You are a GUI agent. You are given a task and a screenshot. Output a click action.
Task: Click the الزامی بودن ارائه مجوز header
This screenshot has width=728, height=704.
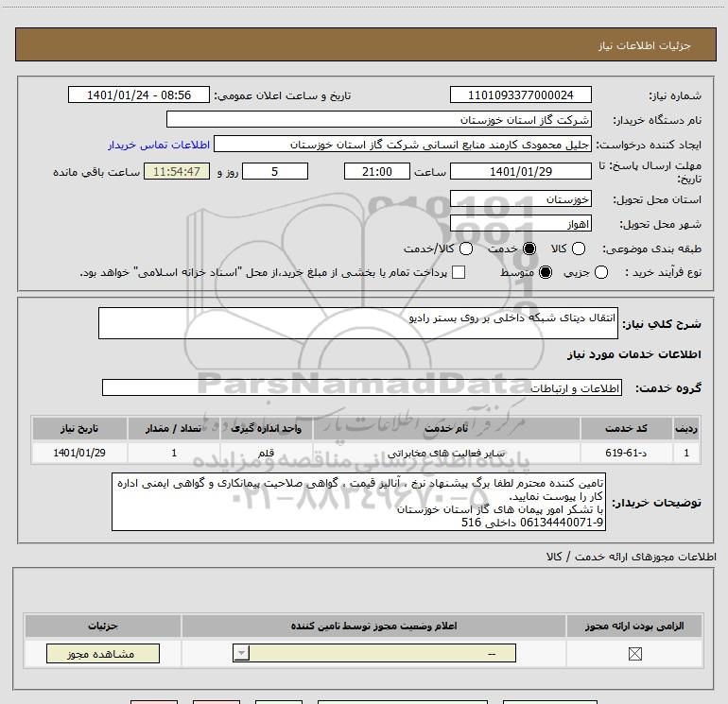(x=634, y=626)
